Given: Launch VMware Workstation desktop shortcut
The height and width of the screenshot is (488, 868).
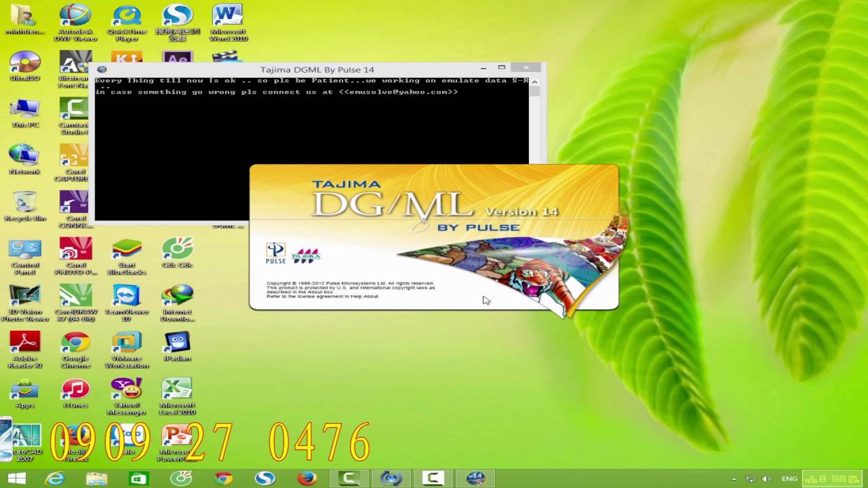Looking at the screenshot, I should tap(127, 350).
